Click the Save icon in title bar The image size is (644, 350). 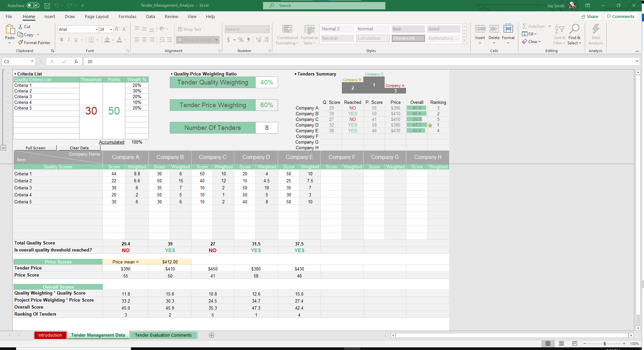[x=47, y=6]
